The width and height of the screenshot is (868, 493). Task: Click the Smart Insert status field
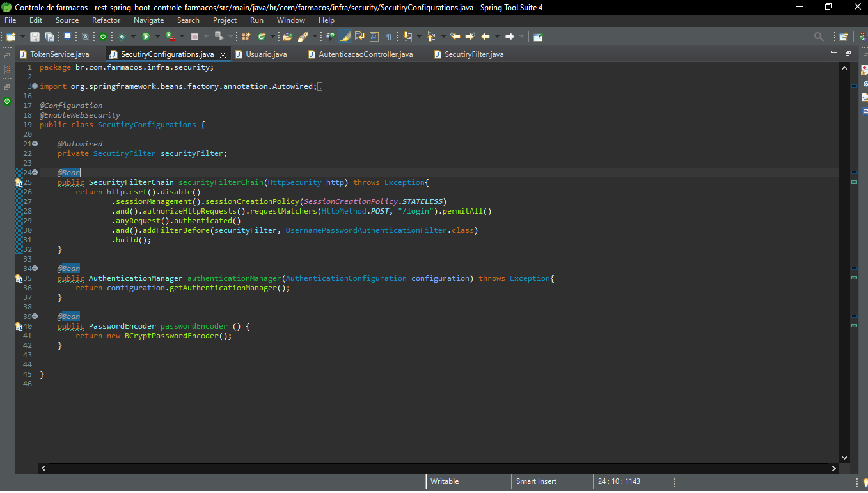pyautogui.click(x=553, y=481)
